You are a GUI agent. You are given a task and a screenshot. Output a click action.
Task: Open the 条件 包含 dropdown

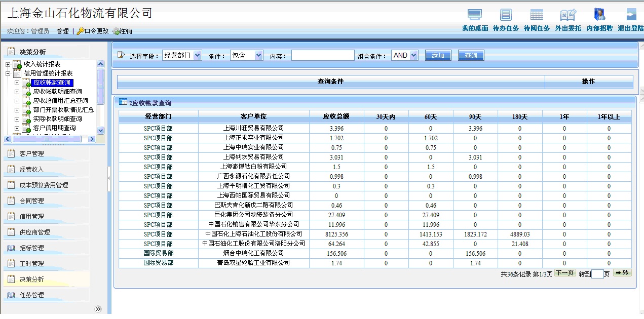tap(258, 55)
